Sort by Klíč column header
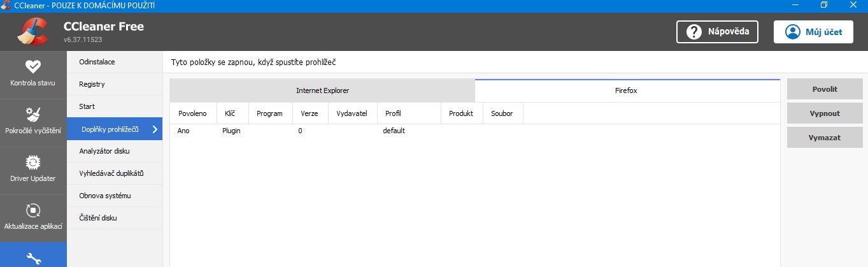Viewport: 868px width, 267px height. [x=233, y=113]
